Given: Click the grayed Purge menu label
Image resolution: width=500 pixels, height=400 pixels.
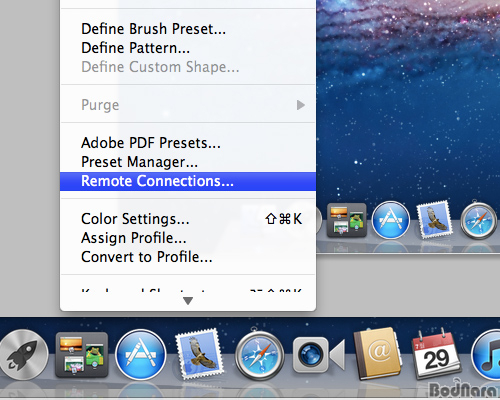Looking at the screenshot, I should point(100,105).
